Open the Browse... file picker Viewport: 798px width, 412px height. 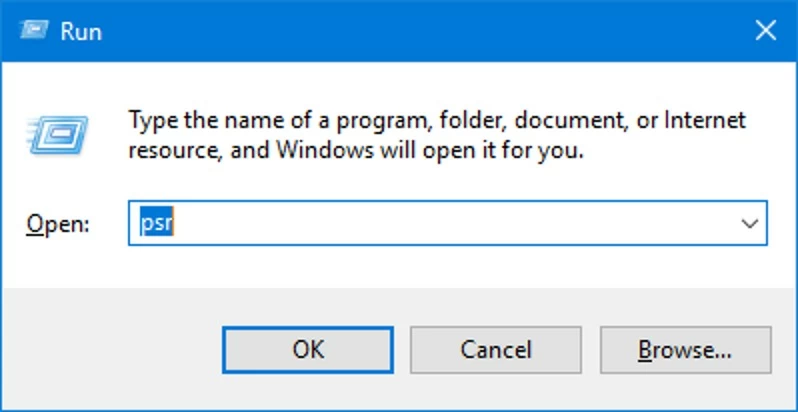coord(686,349)
